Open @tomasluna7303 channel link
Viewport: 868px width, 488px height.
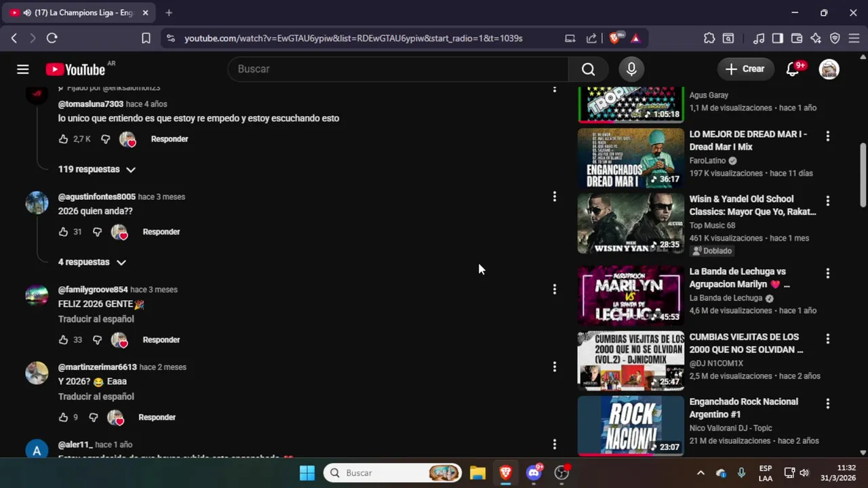point(91,104)
